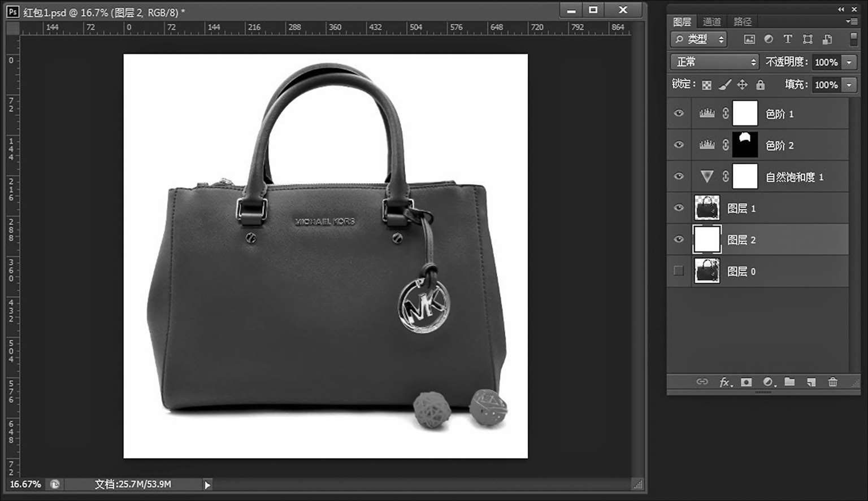This screenshot has height=501, width=868.
Task: Click the 色阶 2 layer mask thumbnail
Action: coord(745,145)
